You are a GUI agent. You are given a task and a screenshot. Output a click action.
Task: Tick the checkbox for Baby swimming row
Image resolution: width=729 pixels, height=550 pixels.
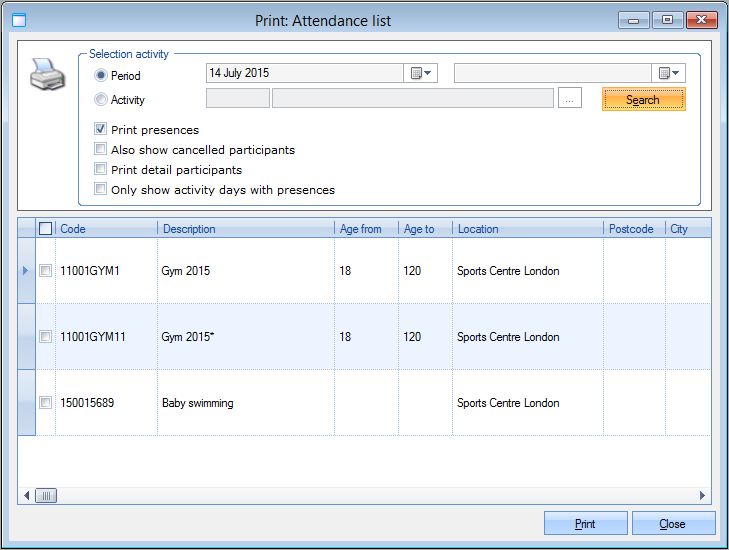(45, 403)
